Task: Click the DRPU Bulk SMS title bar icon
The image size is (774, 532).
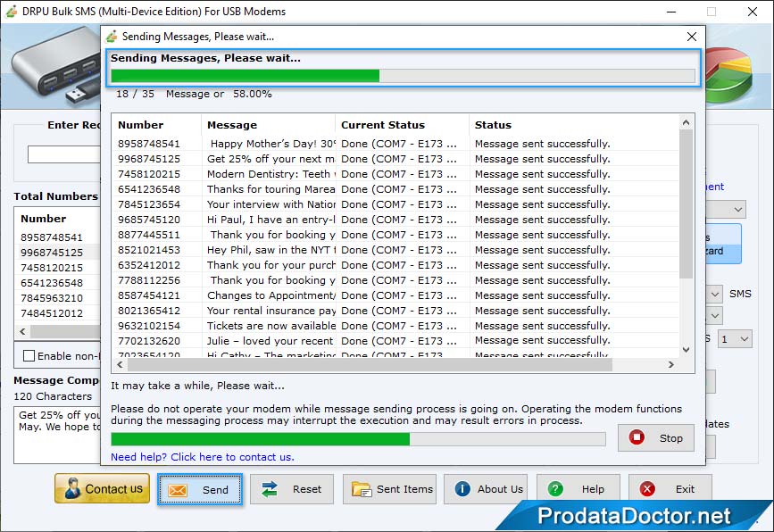Action: (12, 11)
